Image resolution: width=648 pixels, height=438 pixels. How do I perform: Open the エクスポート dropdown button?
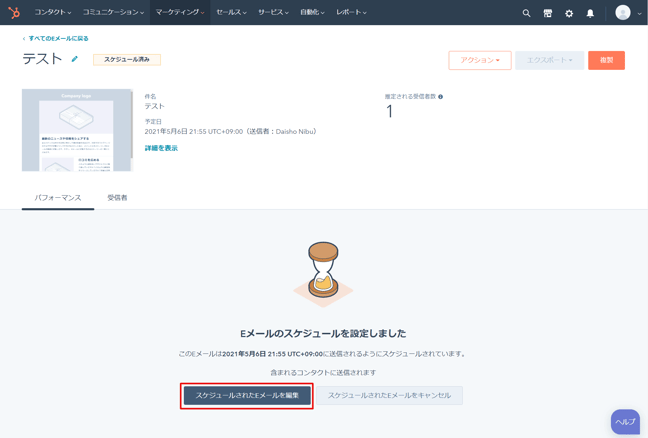549,60
